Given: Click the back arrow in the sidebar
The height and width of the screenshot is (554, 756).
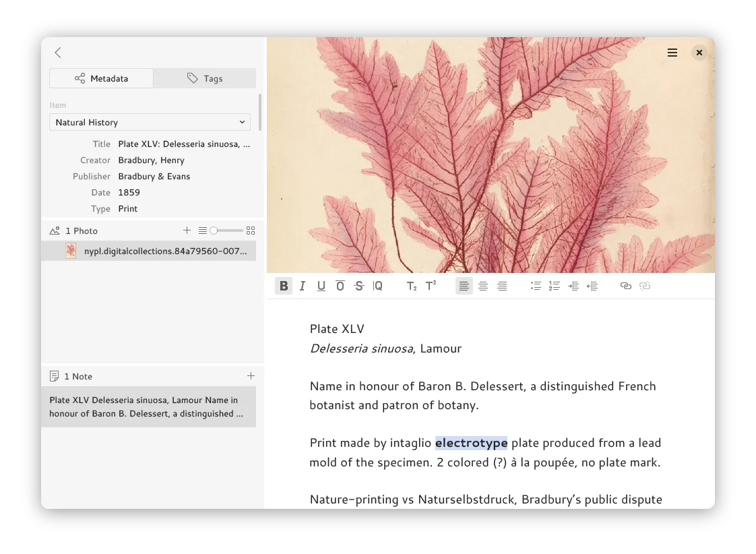Looking at the screenshot, I should [x=58, y=53].
